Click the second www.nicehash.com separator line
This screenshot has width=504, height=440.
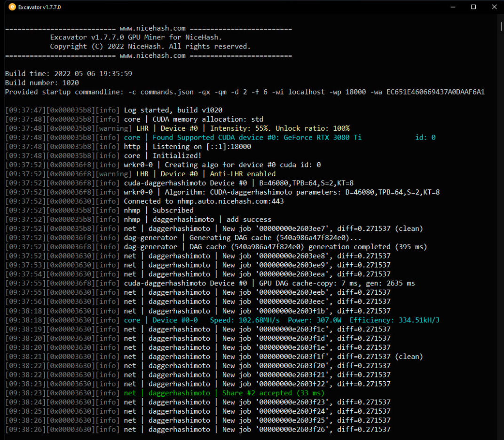[x=149, y=55]
